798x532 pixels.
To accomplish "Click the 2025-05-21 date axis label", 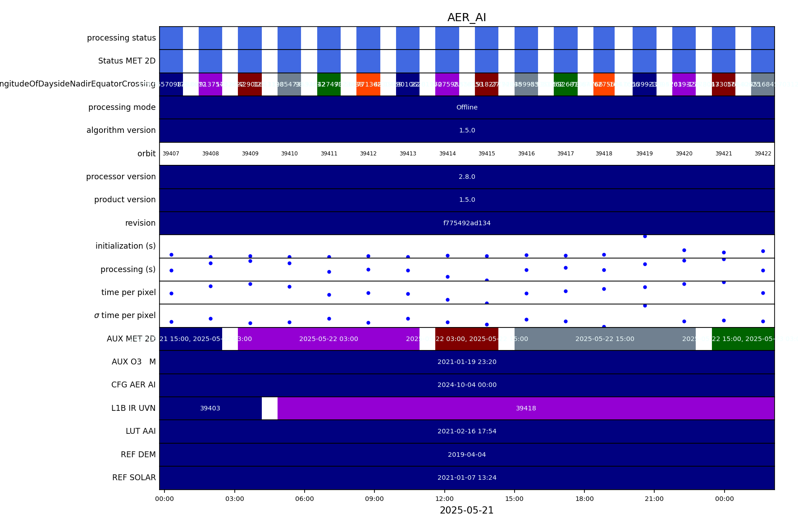I will point(466,510).
